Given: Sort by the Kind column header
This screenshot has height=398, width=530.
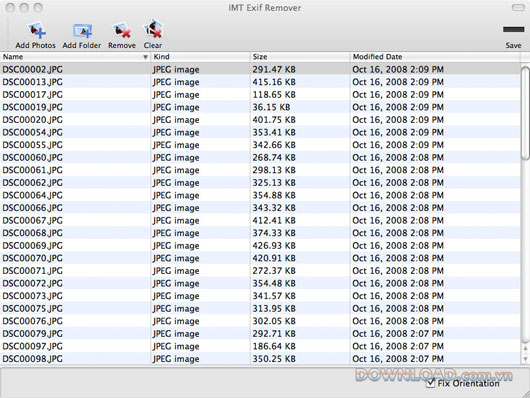Looking at the screenshot, I should click(200, 57).
